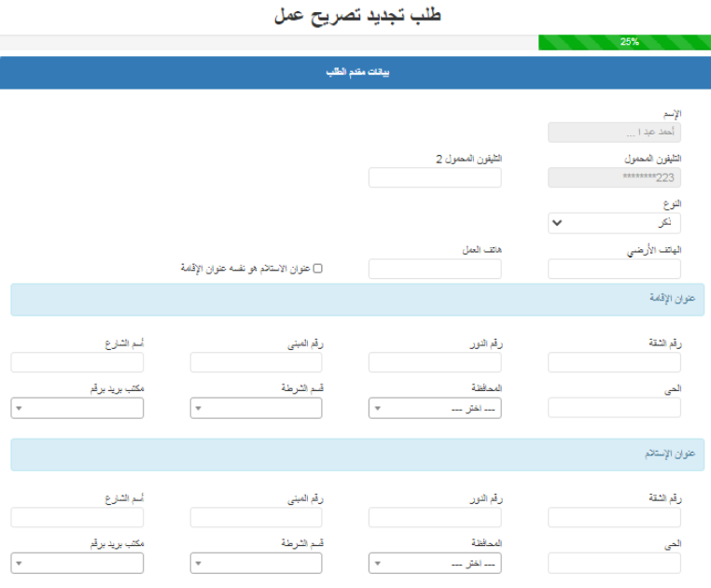Click the 25% progress bar
This screenshot has width=711, height=588.
coord(624,42)
